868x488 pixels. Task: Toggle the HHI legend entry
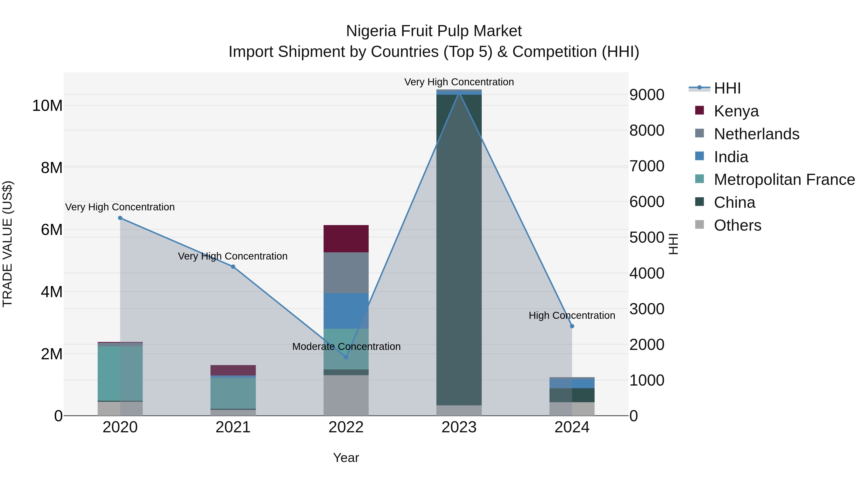coord(715,88)
